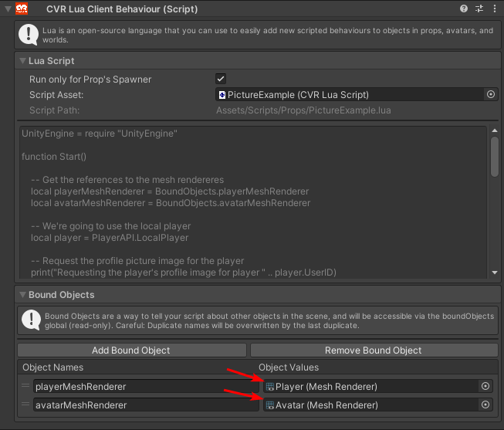This screenshot has height=430, width=504.
Task: Toggle Run only for Prop's Spawner checkbox
Action: [x=221, y=79]
